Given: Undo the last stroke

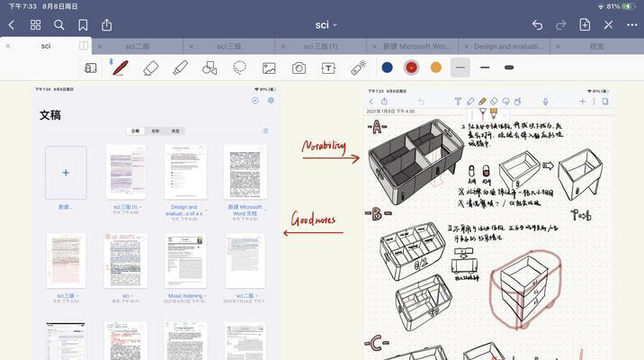Looking at the screenshot, I should [x=537, y=25].
